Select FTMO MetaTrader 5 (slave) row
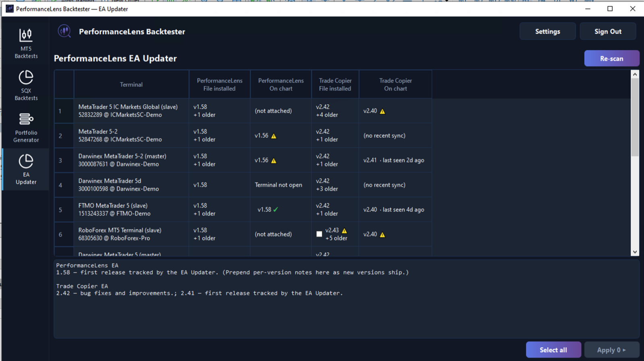This screenshot has height=361, width=644. click(243, 209)
